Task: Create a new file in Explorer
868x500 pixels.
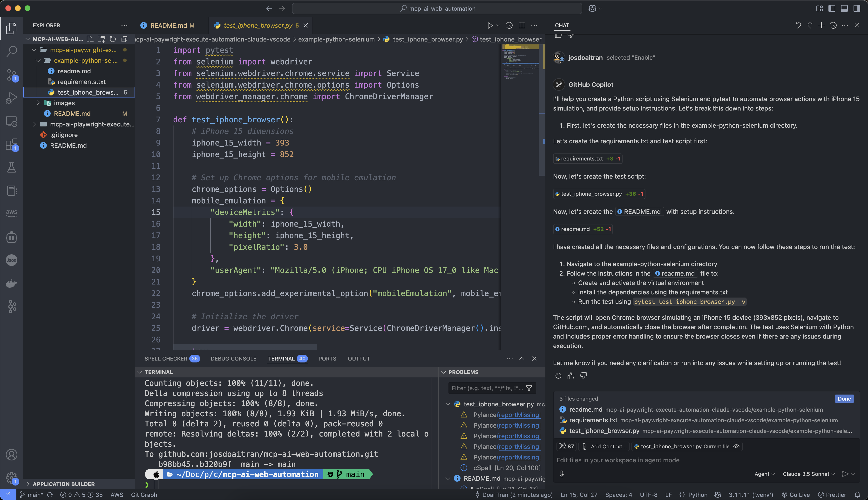Action: [90, 39]
